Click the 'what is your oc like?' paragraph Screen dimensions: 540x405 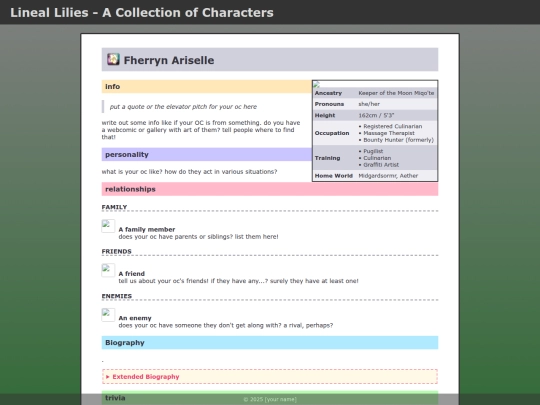point(189,172)
